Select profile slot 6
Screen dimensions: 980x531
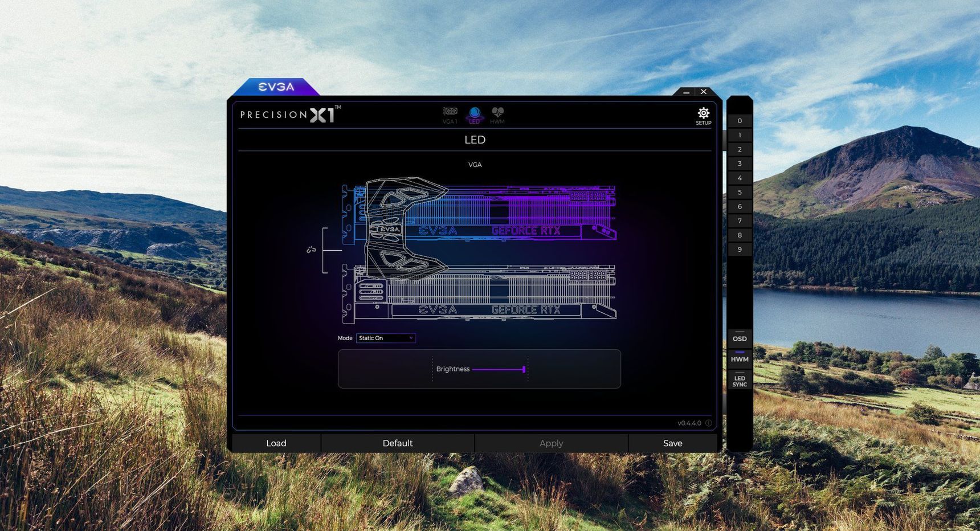(x=740, y=206)
